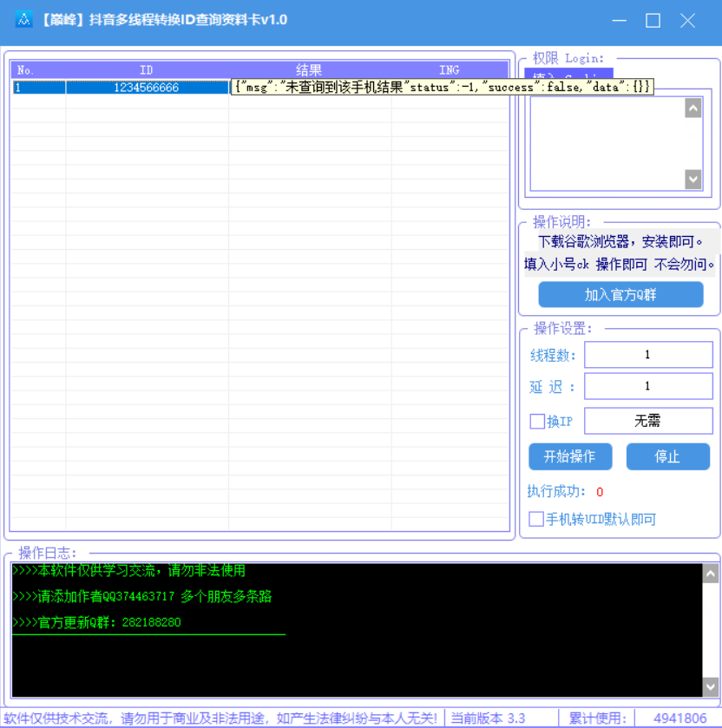722x728 pixels.
Task: Click the 停止 button
Action: (667, 456)
